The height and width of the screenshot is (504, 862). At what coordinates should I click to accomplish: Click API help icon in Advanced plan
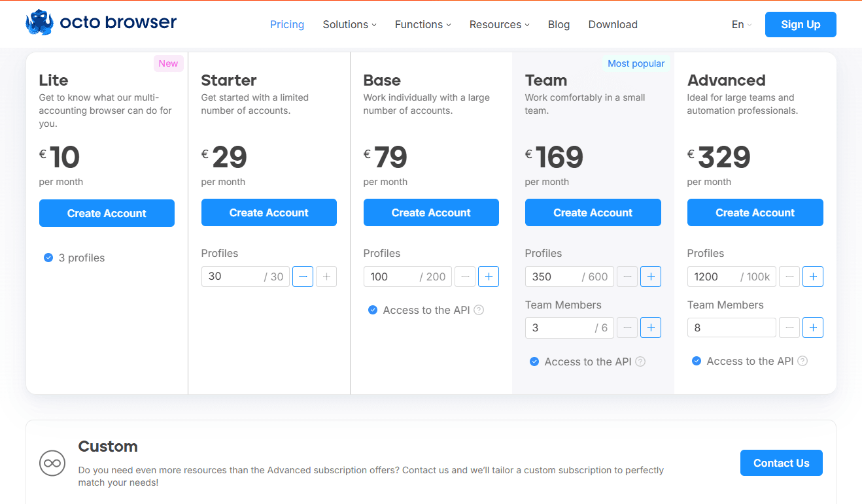click(x=802, y=361)
